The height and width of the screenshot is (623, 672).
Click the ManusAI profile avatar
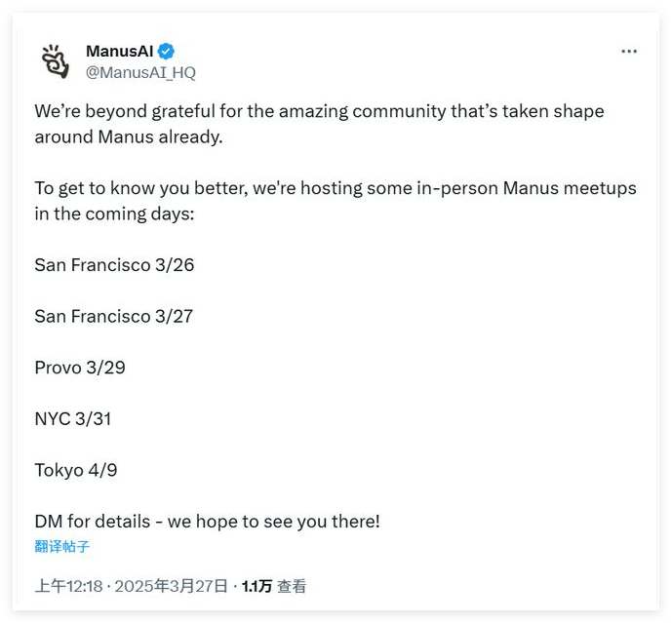[56, 61]
